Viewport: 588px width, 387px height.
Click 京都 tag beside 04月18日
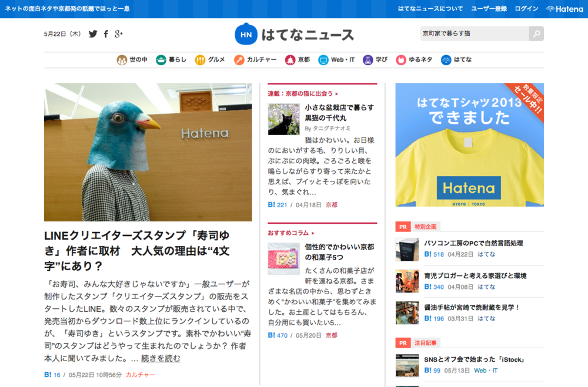click(x=332, y=204)
